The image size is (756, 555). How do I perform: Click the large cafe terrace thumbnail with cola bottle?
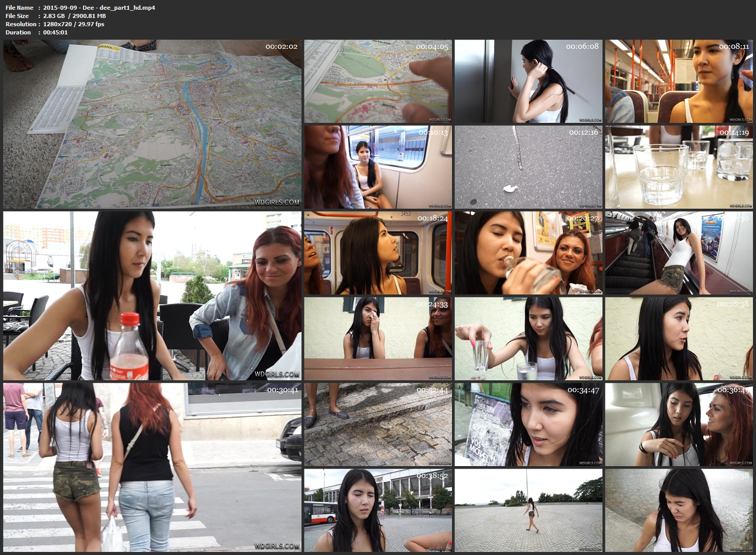152,295
